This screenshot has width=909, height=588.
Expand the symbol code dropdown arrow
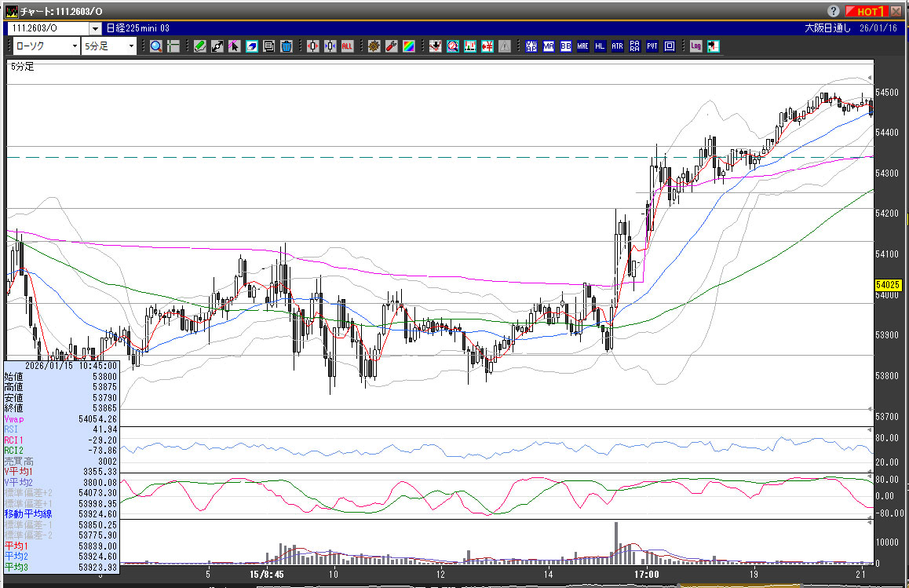tap(96, 28)
